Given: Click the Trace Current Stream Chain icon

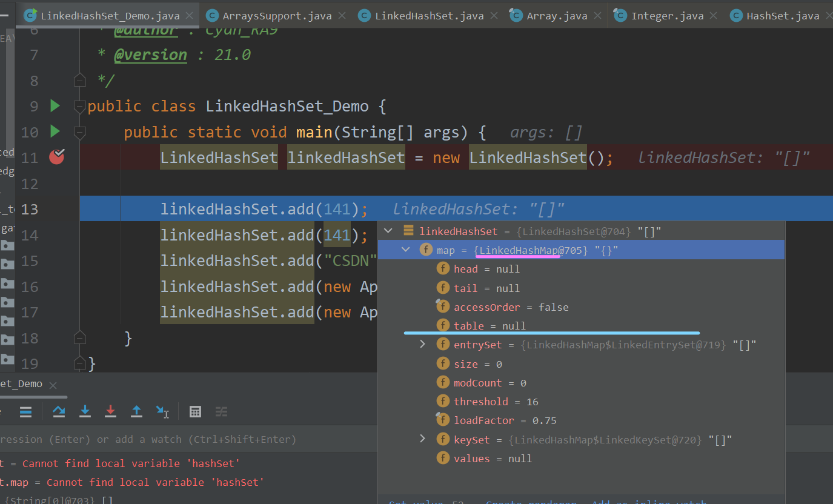Looking at the screenshot, I should (221, 412).
